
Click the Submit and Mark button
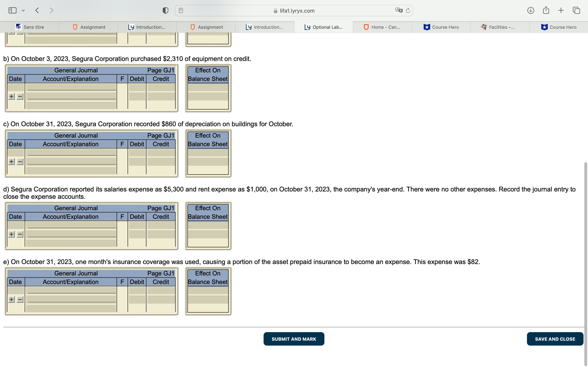pyautogui.click(x=294, y=339)
